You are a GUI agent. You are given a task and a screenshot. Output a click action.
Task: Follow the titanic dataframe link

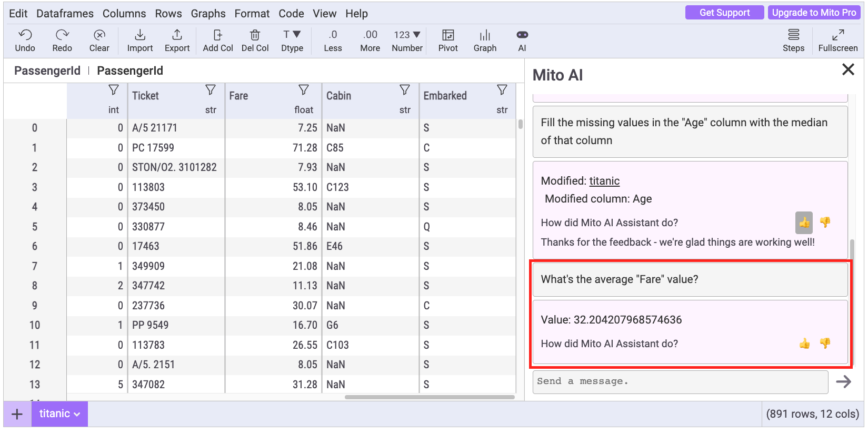pos(604,181)
